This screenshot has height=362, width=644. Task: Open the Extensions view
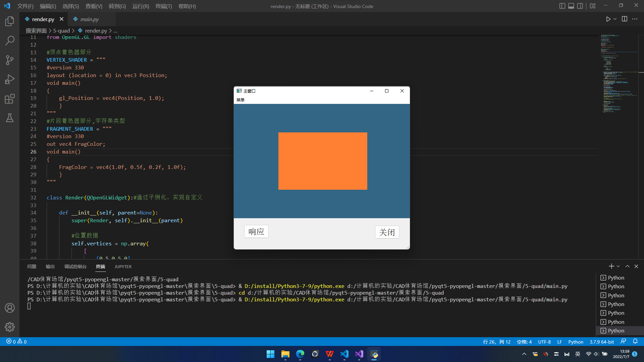pos(10,99)
